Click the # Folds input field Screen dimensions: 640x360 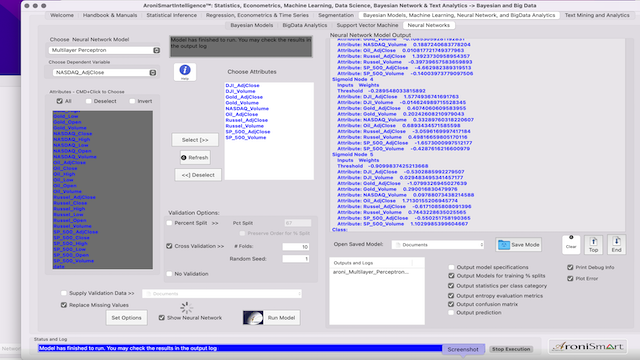(296, 247)
